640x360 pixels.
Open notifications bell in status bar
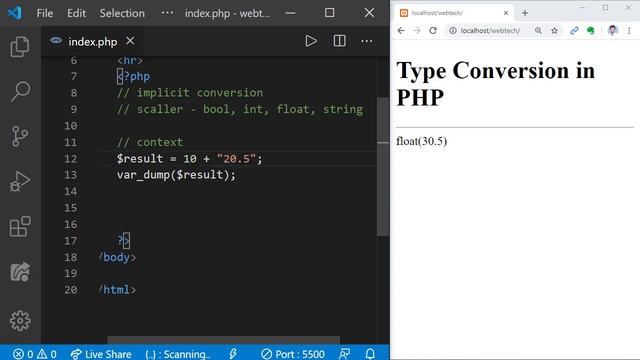(370, 353)
